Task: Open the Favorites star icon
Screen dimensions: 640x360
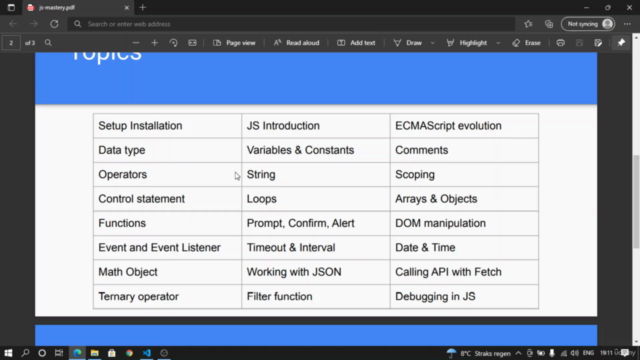Action: pyautogui.click(x=528, y=24)
